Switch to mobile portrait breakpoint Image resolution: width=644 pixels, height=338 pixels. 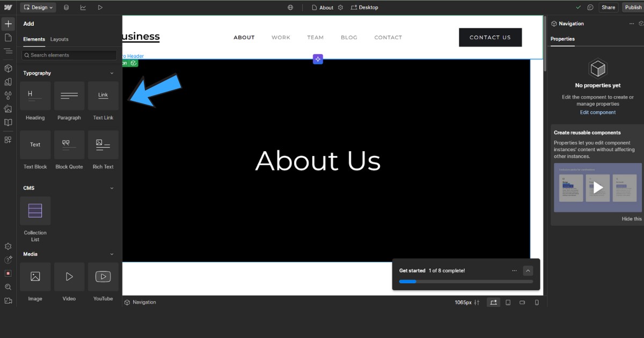[537, 303]
